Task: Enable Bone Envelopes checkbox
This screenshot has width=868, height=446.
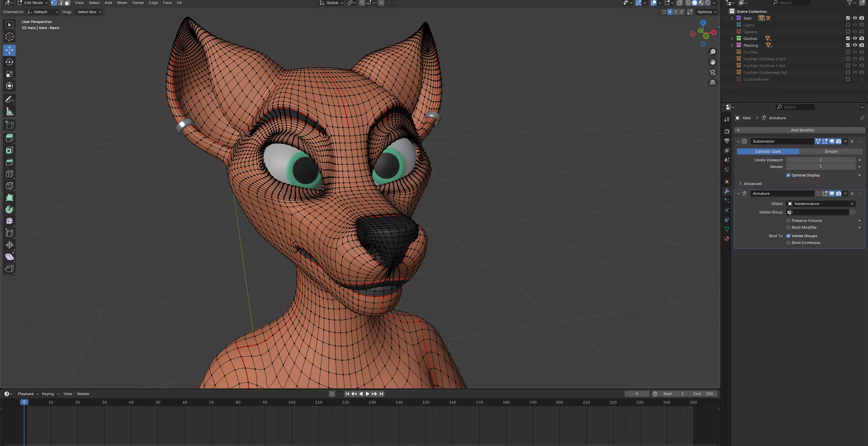Action: tap(788, 243)
